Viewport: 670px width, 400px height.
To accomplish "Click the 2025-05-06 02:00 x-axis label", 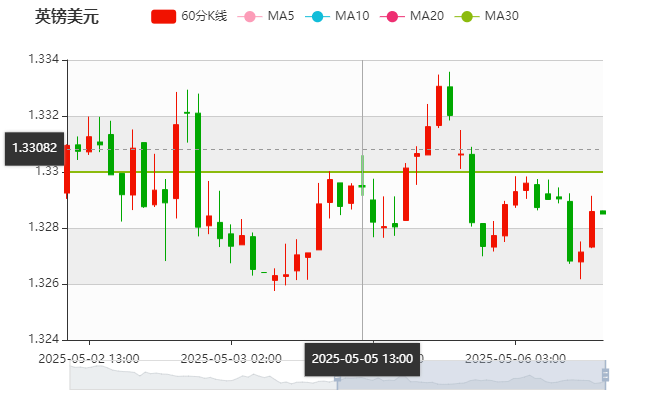I will pyautogui.click(x=516, y=357).
